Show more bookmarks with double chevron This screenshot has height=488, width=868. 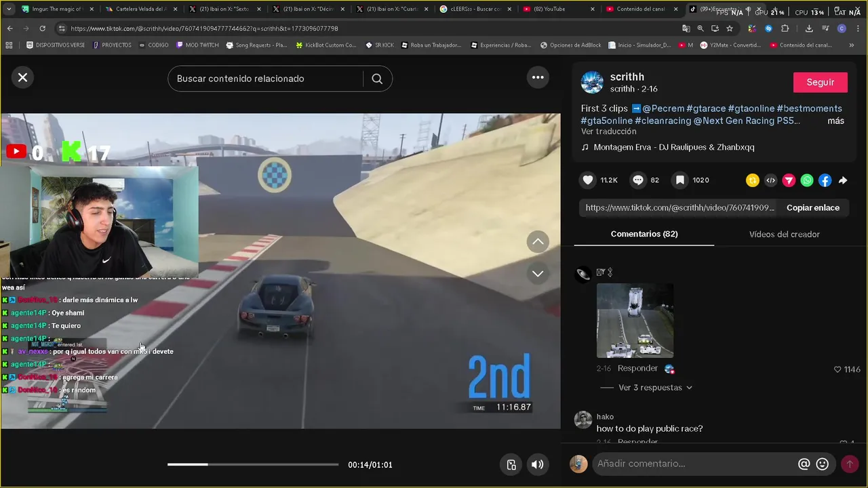click(852, 45)
